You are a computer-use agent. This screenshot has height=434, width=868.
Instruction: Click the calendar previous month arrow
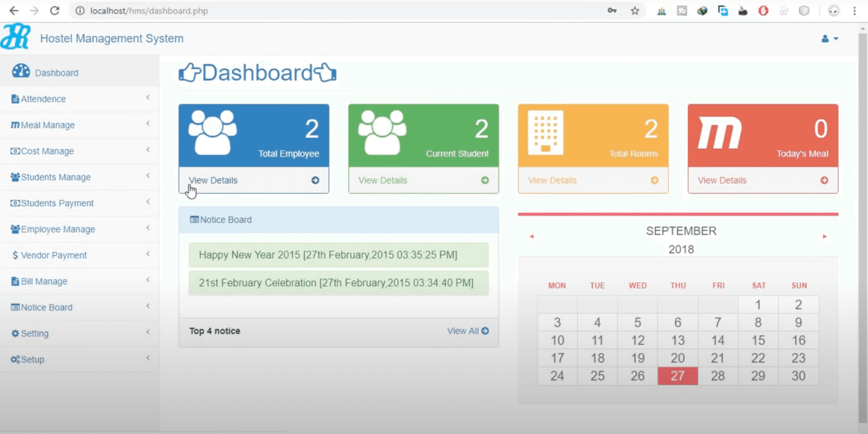[532, 237]
